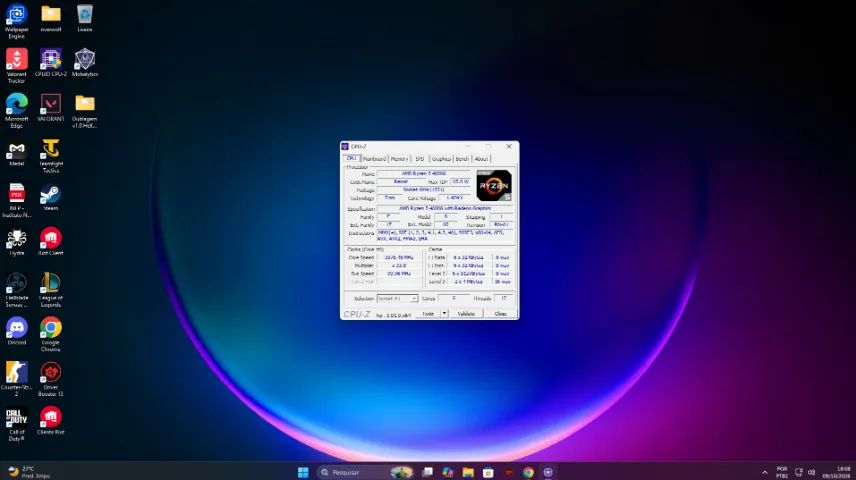Click the Tools button in CPU-Z
856x480 pixels.
[x=429, y=314]
